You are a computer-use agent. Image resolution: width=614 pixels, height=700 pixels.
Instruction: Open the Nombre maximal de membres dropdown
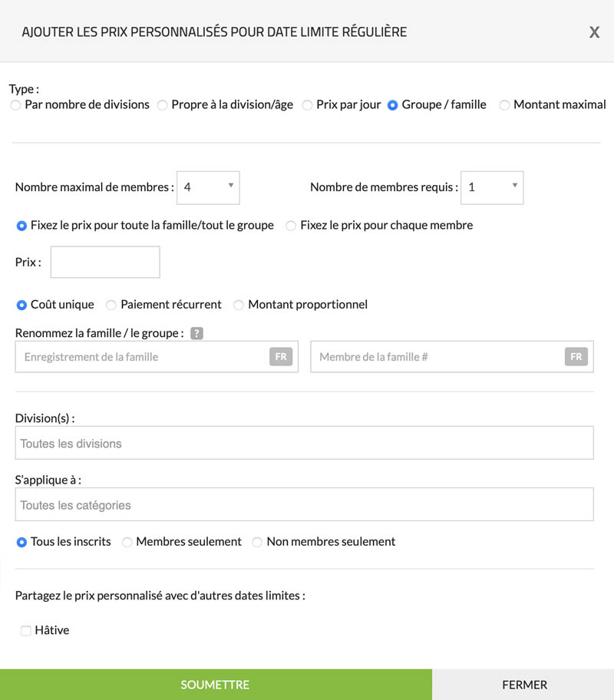click(x=208, y=187)
